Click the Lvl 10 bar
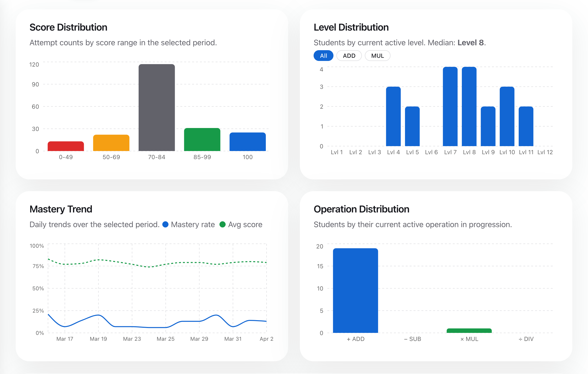 click(507, 117)
